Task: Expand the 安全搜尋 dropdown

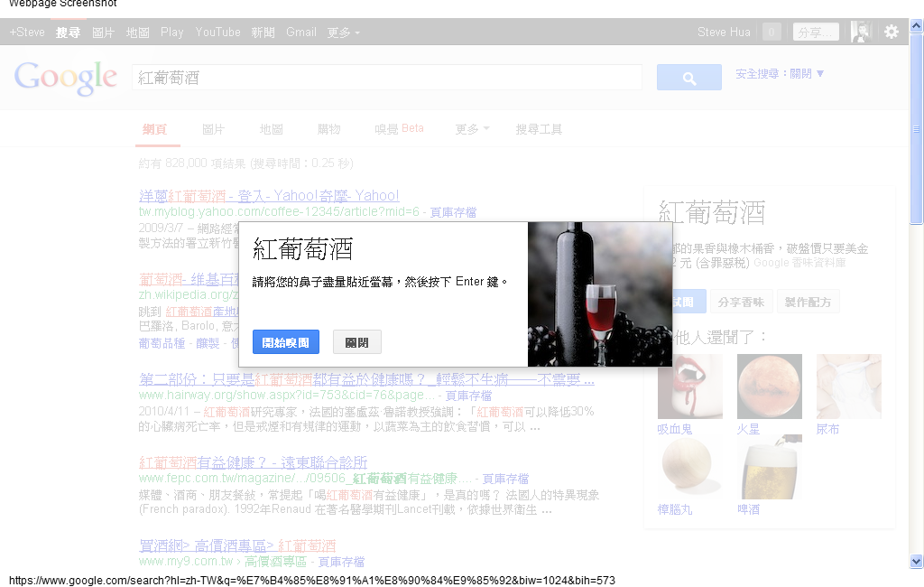Action: click(780, 74)
